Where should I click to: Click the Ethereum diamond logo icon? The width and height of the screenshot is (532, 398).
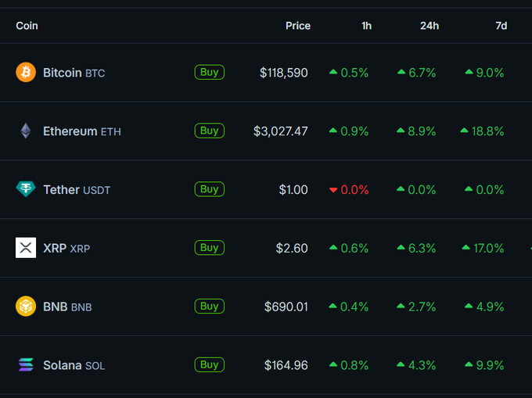pos(26,131)
